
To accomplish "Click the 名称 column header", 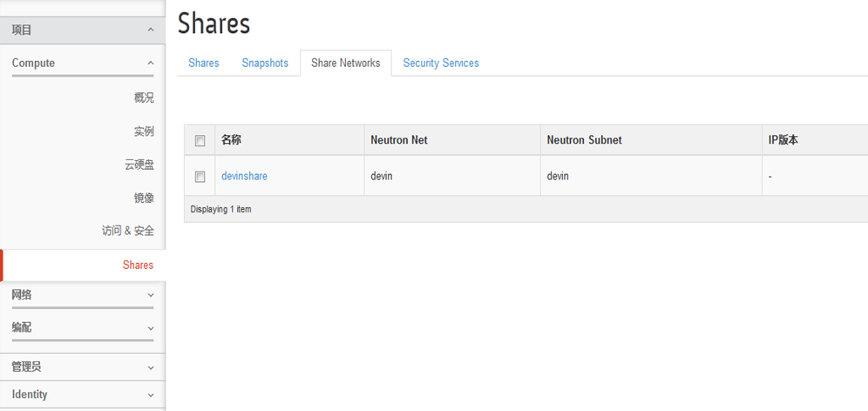I will click(231, 140).
